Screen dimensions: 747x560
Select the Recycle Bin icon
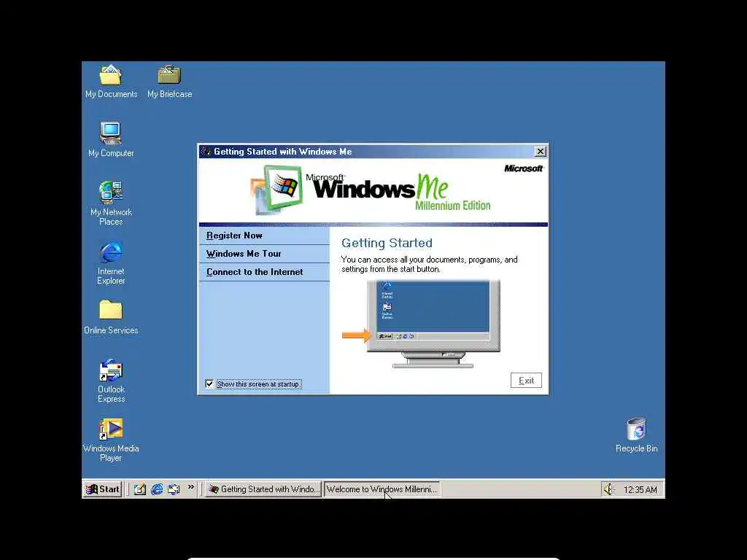click(636, 435)
